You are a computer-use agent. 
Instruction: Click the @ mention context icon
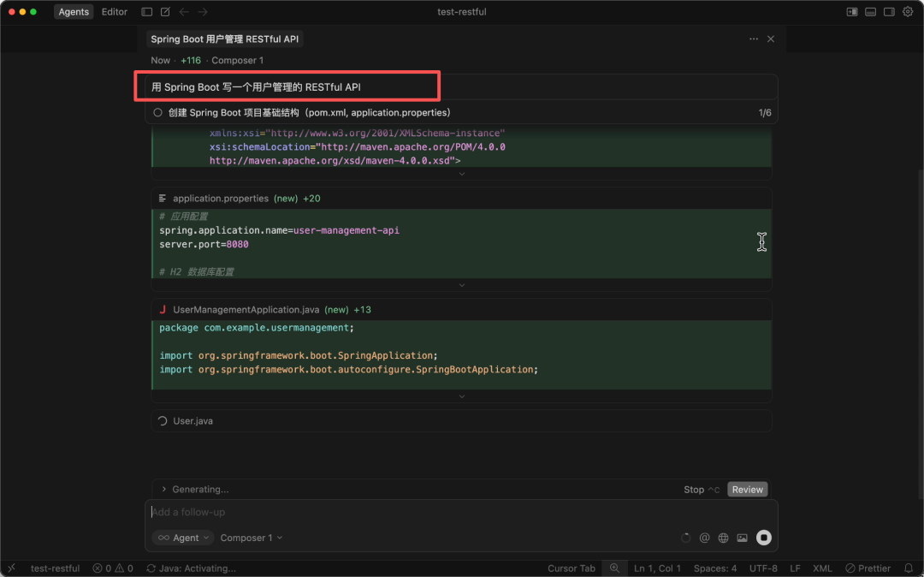click(x=704, y=538)
